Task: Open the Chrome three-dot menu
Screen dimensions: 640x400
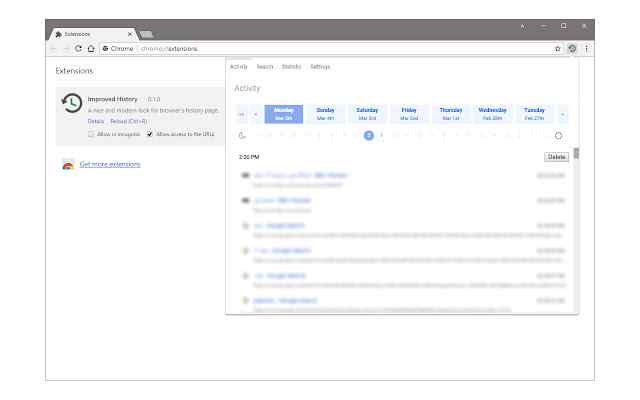Action: [587, 49]
